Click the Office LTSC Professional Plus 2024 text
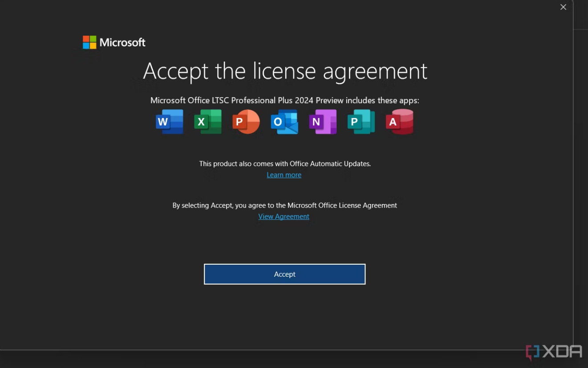Viewport: 588px width, 368px height. pos(285,100)
